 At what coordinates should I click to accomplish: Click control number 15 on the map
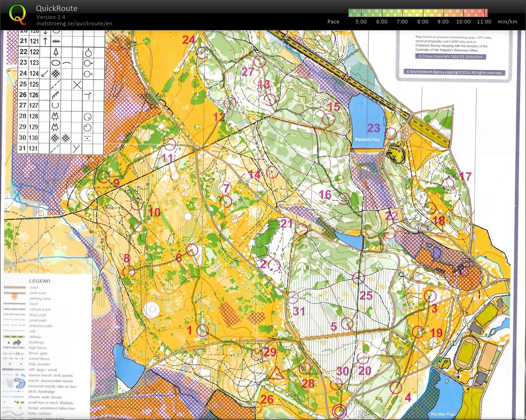point(334,107)
